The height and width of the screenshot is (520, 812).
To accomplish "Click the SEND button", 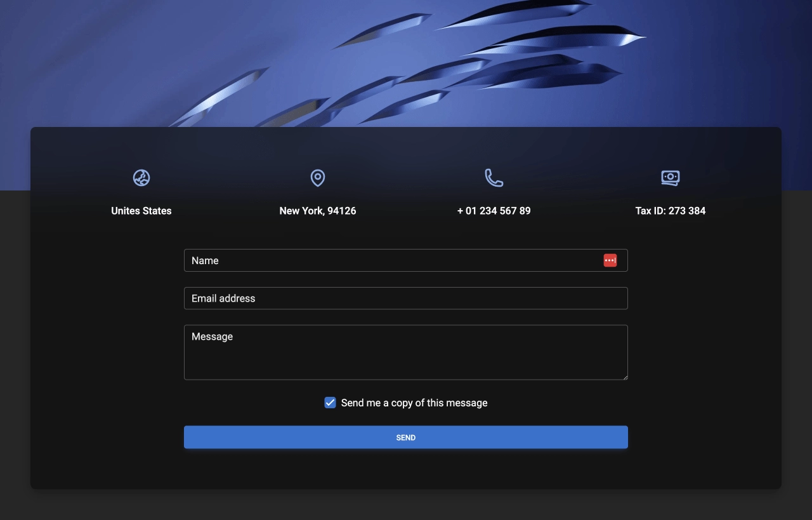I will pos(406,437).
